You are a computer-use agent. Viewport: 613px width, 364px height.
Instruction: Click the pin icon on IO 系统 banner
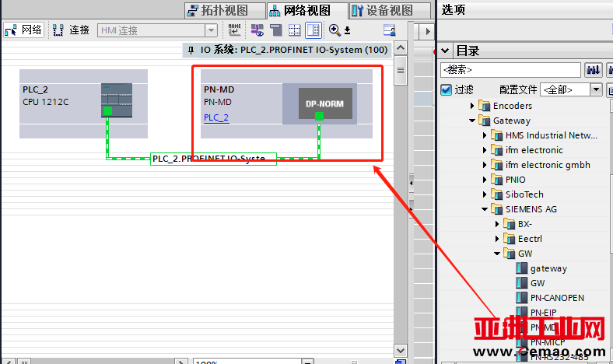[x=191, y=50]
